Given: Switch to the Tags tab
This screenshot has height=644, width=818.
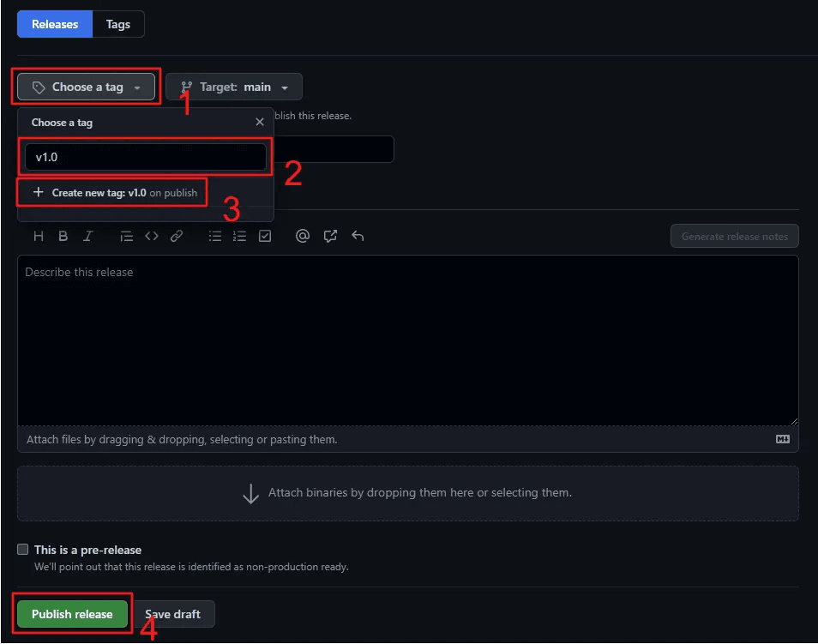Looking at the screenshot, I should (118, 24).
